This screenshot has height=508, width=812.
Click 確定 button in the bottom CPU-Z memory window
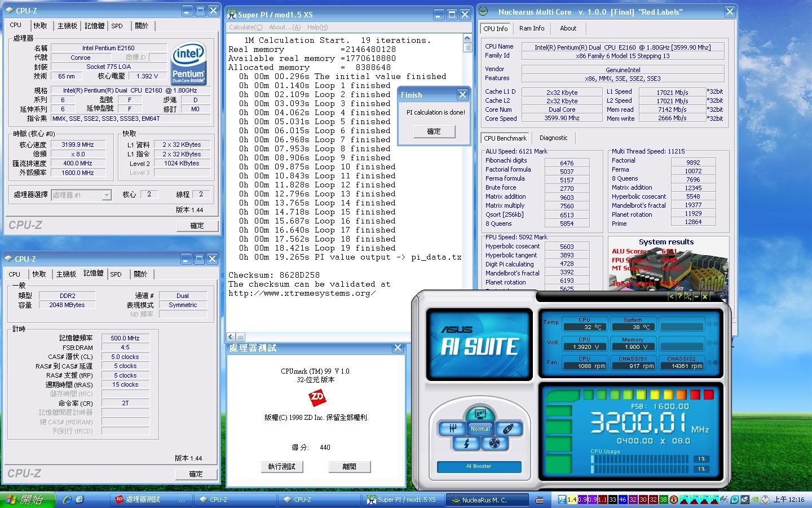[196, 474]
